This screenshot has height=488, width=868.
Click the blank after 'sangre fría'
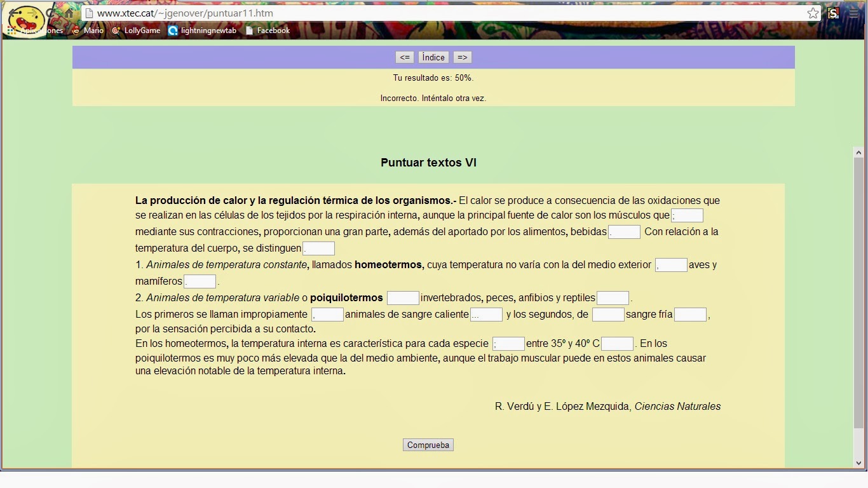[x=691, y=315]
